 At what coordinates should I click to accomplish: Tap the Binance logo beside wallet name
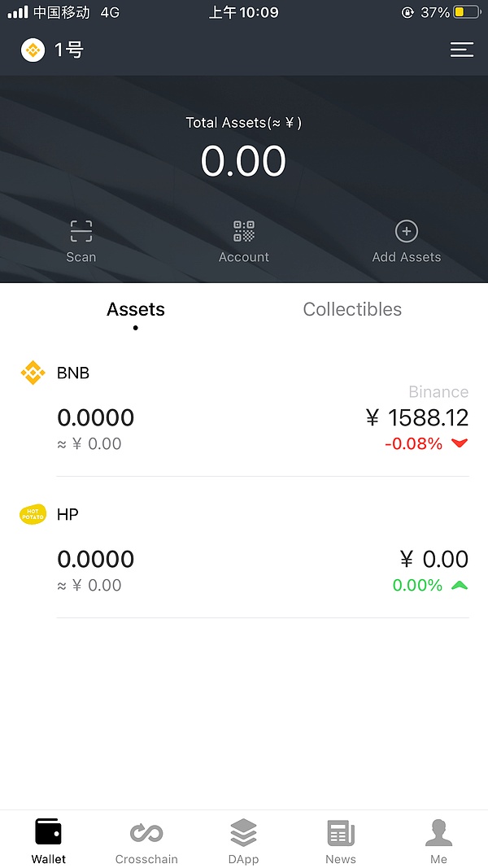click(33, 50)
